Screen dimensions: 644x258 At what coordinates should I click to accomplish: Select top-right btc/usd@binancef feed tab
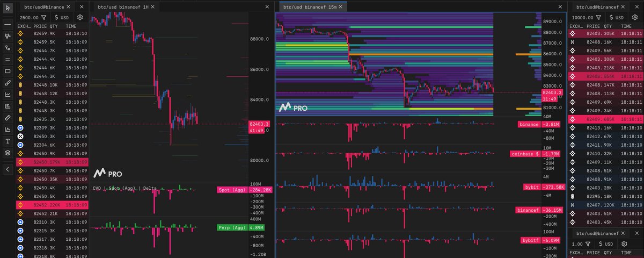[601, 7]
